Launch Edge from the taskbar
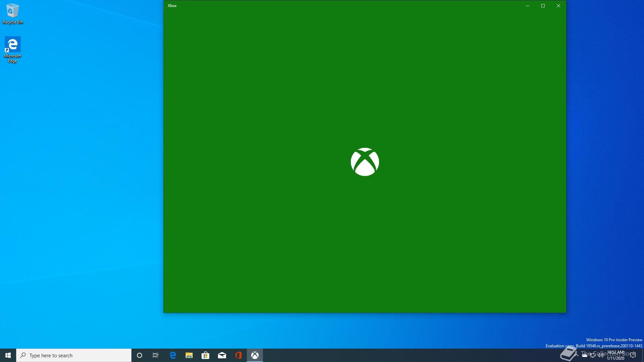Screen dimensions: 644x362 coord(173,355)
